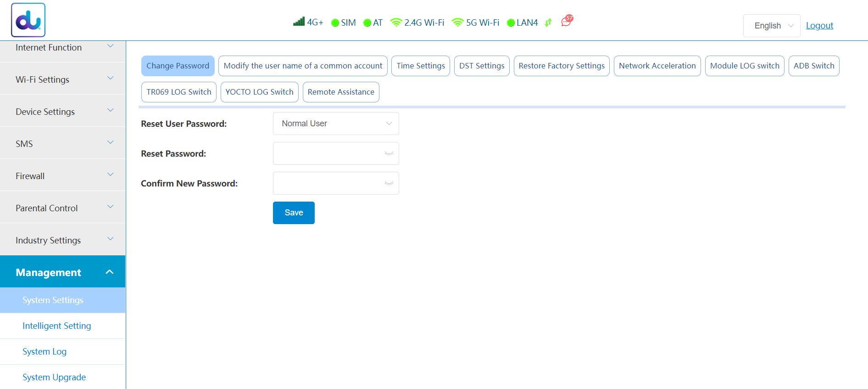Expand the Wi-Fi Settings menu
Viewport: 868px width, 389px height.
(x=63, y=79)
